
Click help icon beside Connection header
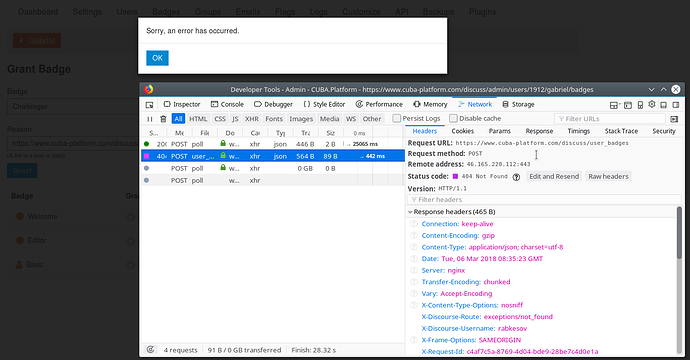pos(414,224)
